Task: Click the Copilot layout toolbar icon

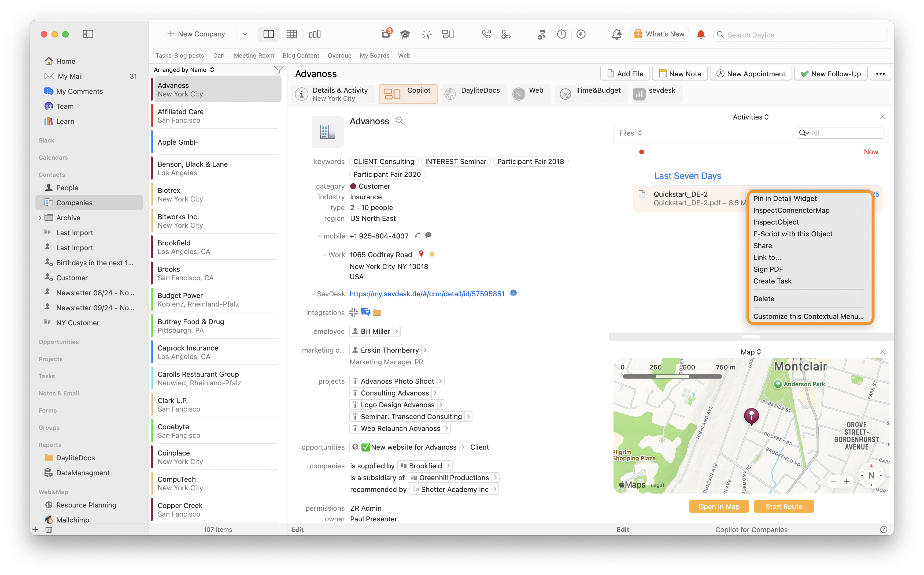Action: coord(448,34)
